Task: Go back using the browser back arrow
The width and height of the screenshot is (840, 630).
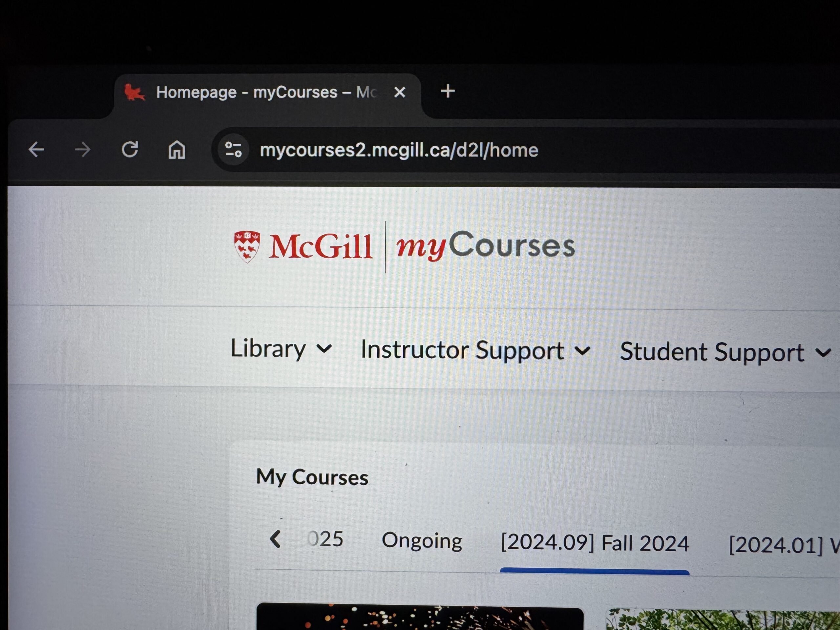Action: click(x=36, y=149)
